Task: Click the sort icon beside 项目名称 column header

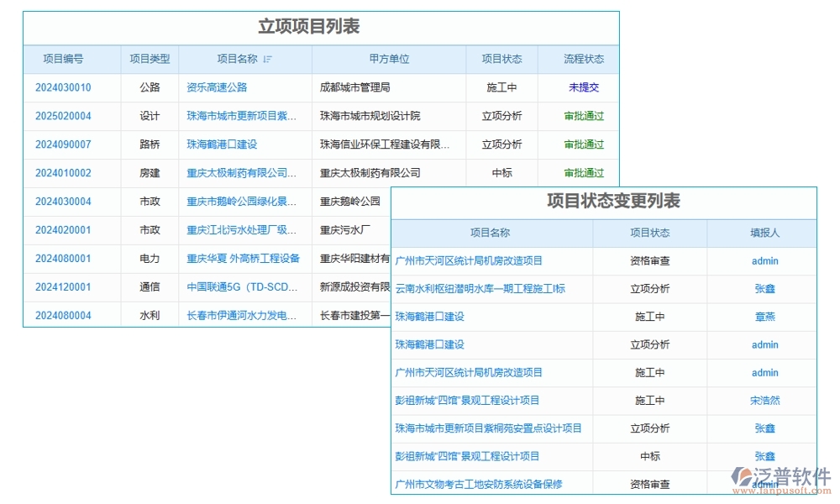Action: (267, 59)
